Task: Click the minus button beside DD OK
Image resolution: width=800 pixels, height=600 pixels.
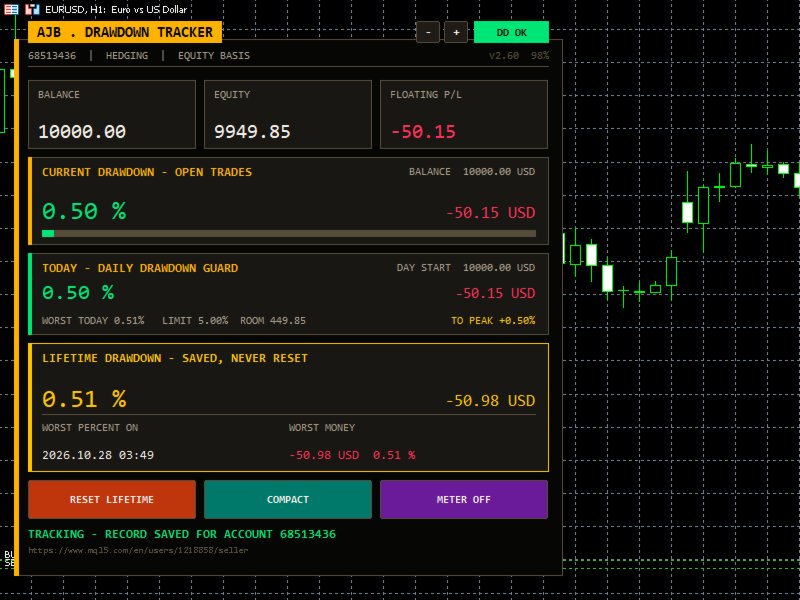Action: 428,32
